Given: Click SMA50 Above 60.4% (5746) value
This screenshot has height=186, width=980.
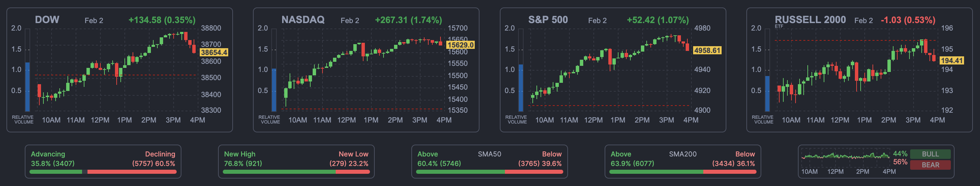Looking at the screenshot, I should pyautogui.click(x=439, y=164).
